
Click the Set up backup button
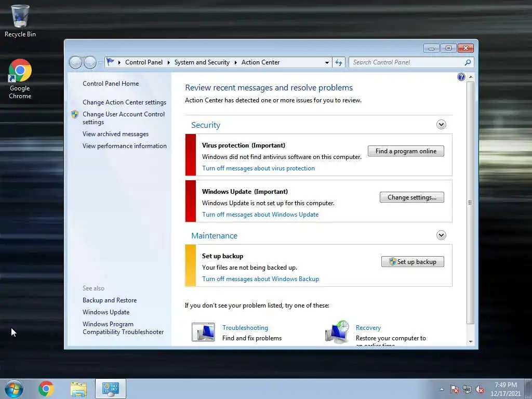click(413, 262)
